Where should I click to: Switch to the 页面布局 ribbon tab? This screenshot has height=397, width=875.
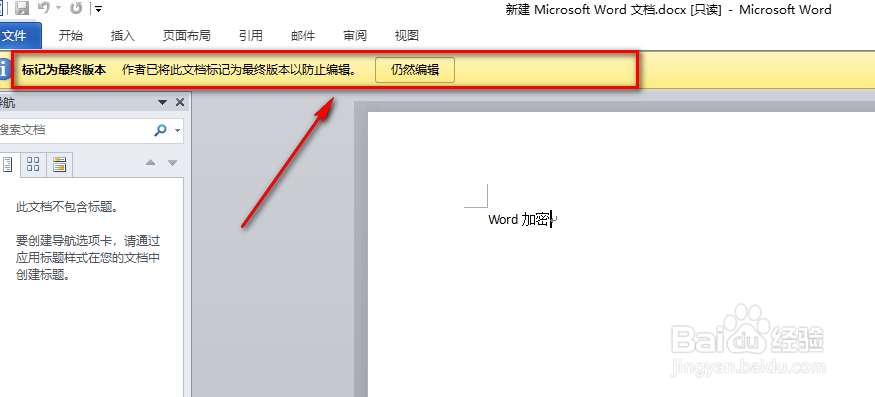(x=186, y=36)
